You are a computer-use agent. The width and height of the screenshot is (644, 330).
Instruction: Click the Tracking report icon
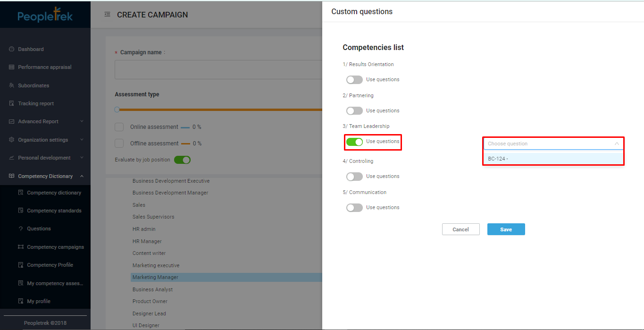11,103
